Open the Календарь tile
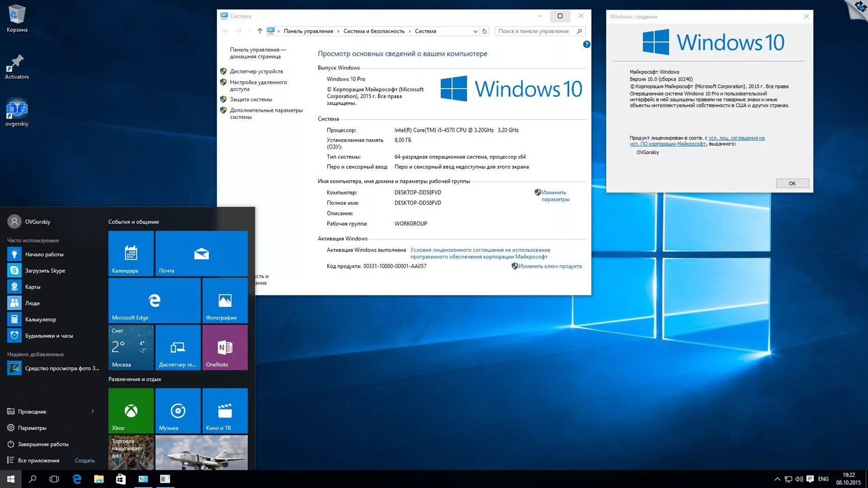Screen dimensions: 868x488 (131, 253)
